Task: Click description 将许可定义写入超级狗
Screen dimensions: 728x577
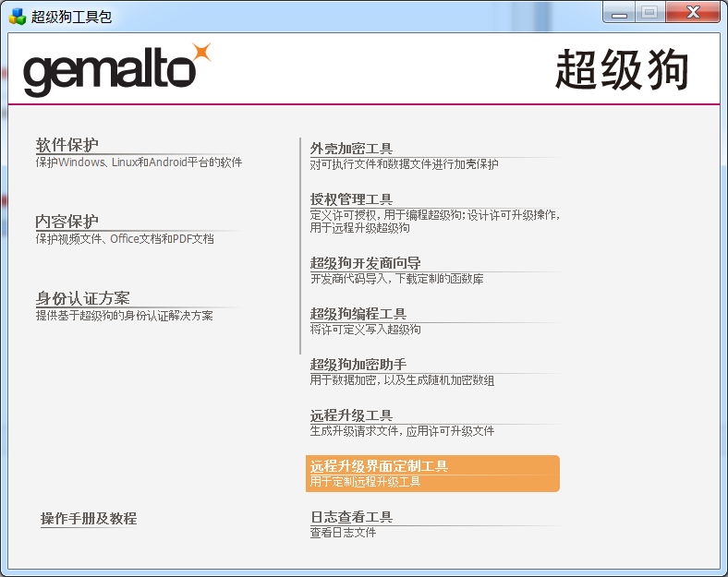Action: pyautogui.click(x=366, y=330)
